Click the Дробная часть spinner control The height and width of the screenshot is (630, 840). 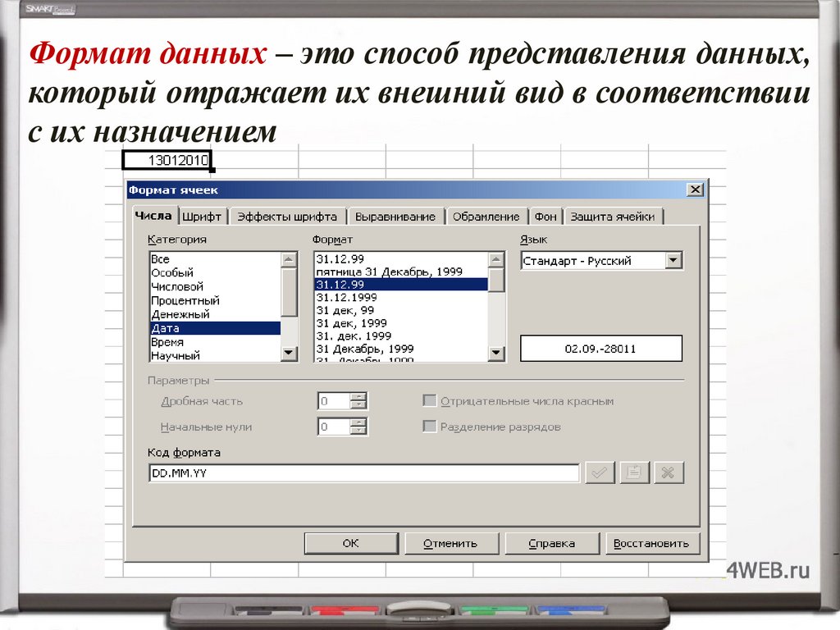[x=359, y=400]
